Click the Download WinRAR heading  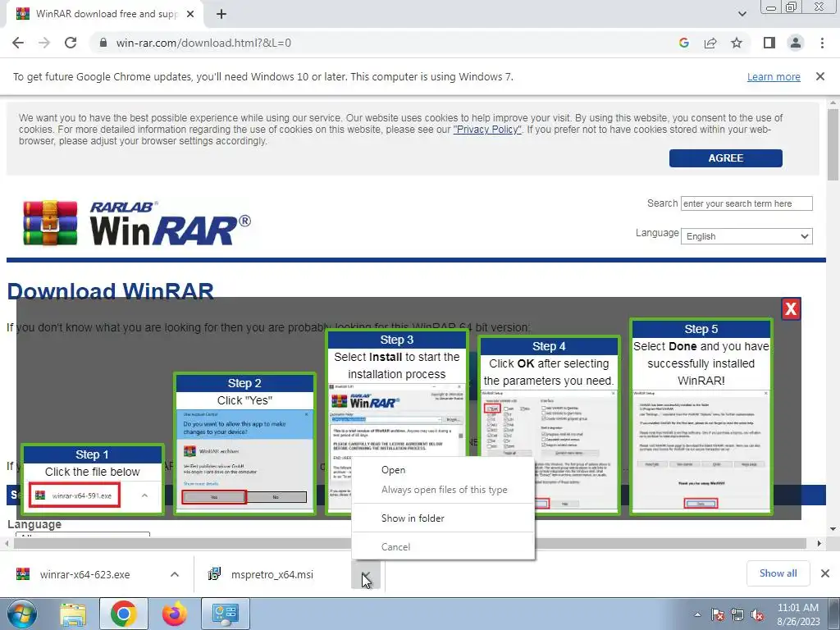click(x=111, y=291)
